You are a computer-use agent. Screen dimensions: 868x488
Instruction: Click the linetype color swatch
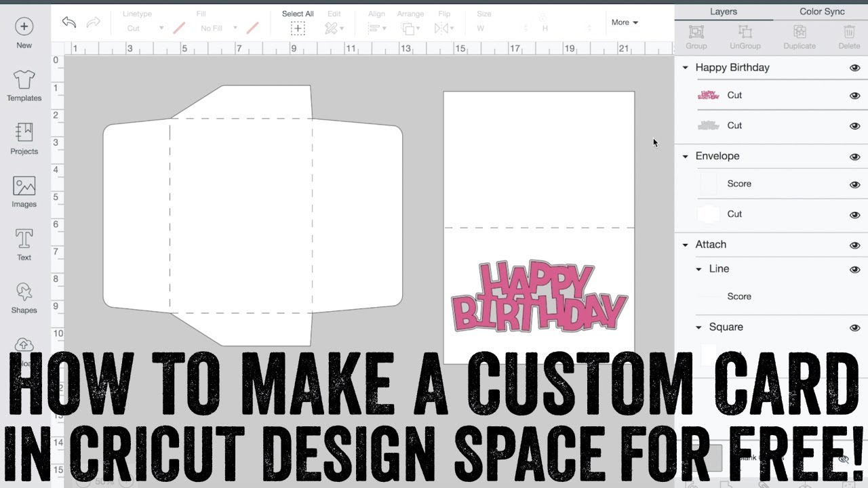179,28
